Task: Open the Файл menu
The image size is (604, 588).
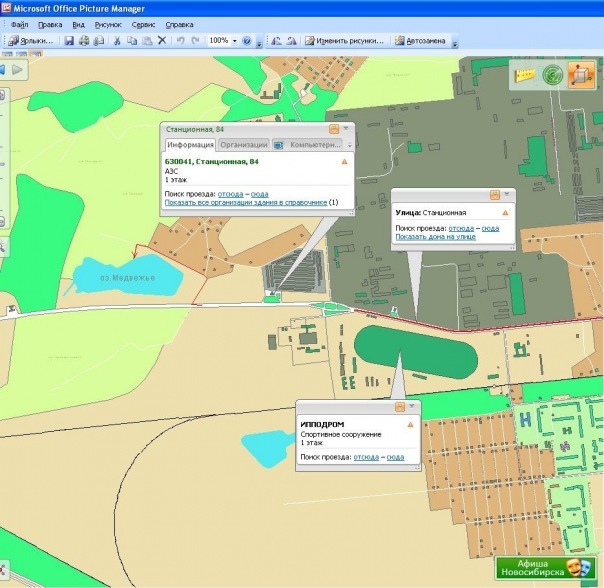Action: click(x=19, y=22)
